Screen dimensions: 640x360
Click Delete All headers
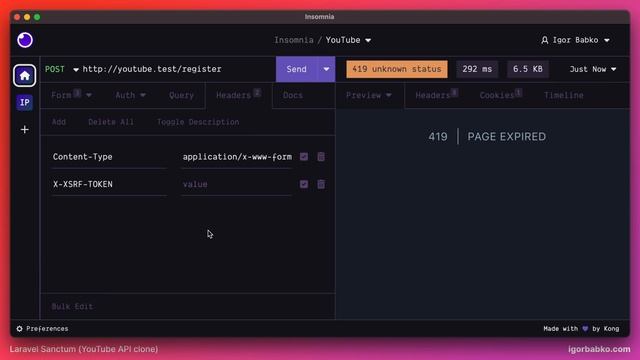(111, 122)
